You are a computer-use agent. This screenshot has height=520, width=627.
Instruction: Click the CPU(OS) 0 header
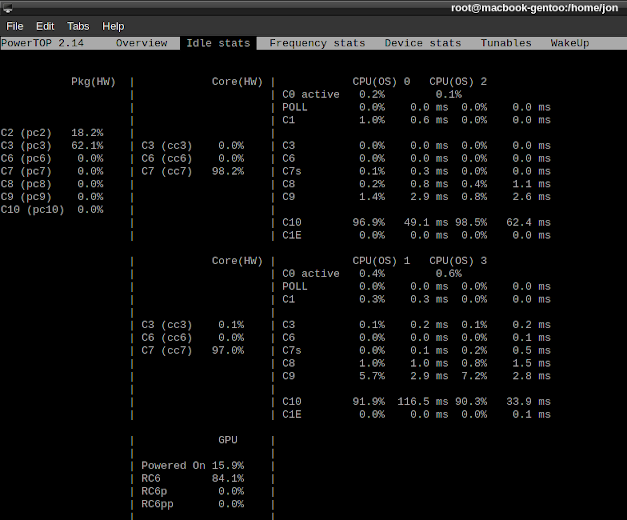tap(381, 82)
